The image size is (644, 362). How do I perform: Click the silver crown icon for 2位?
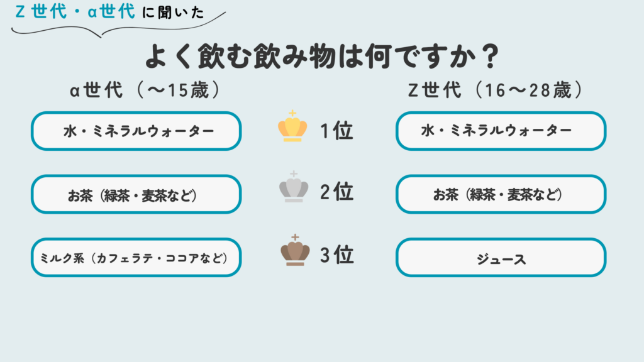[x=293, y=188]
